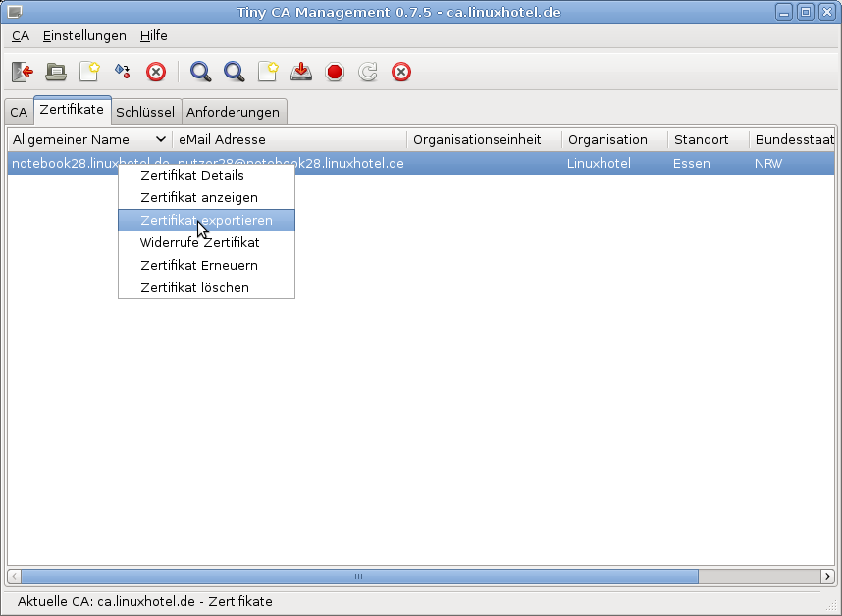Select Widerrufe Zertifikat in the context menu
842x616 pixels.
point(200,243)
